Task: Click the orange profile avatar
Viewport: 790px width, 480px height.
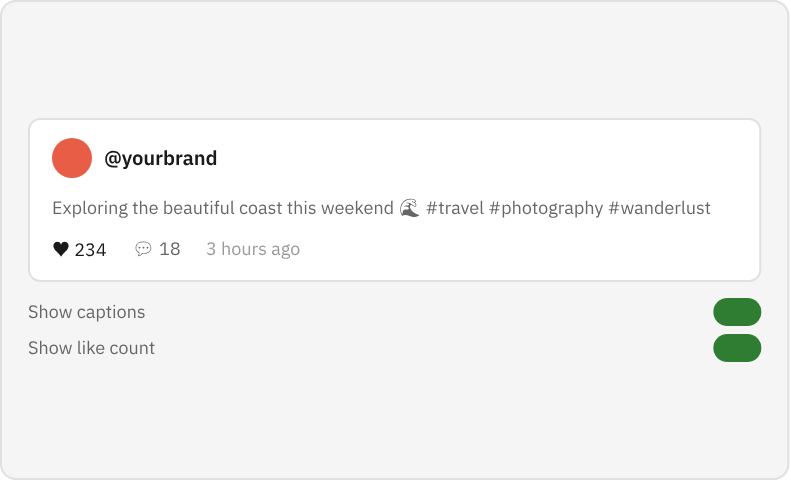Action: click(x=72, y=158)
